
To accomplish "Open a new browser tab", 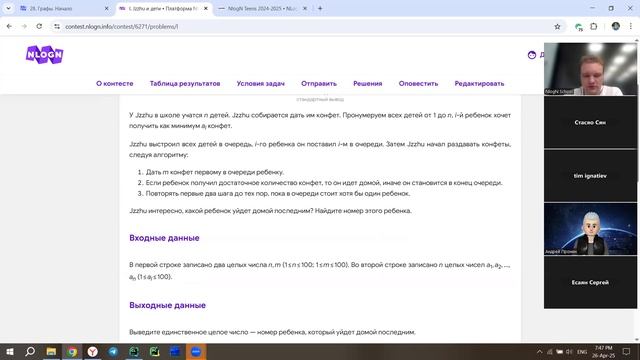I will (x=320, y=8).
